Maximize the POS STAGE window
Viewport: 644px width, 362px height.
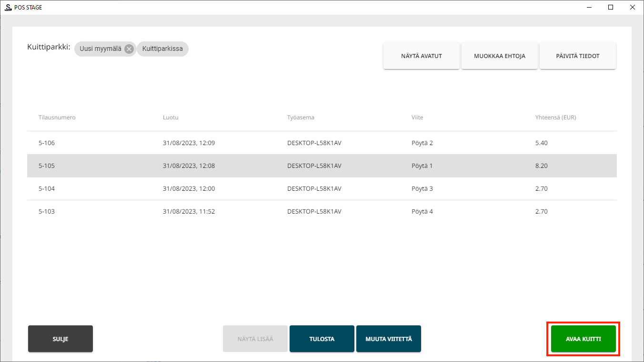[611, 7]
